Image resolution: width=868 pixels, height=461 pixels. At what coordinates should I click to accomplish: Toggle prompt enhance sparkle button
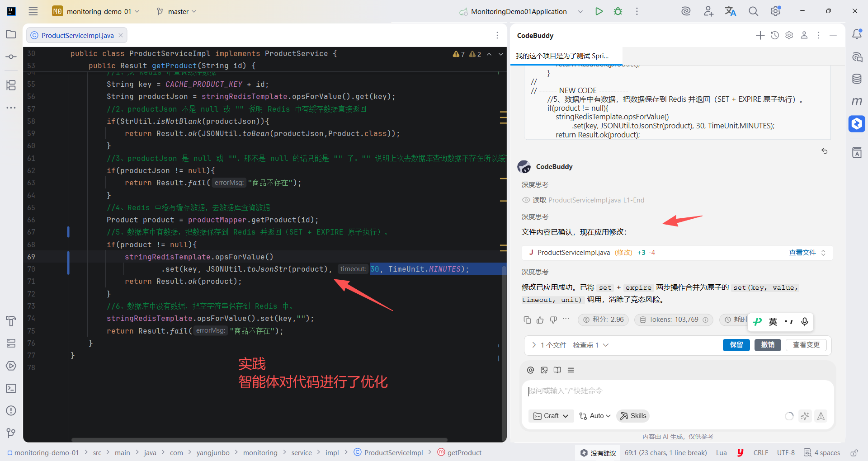click(805, 416)
